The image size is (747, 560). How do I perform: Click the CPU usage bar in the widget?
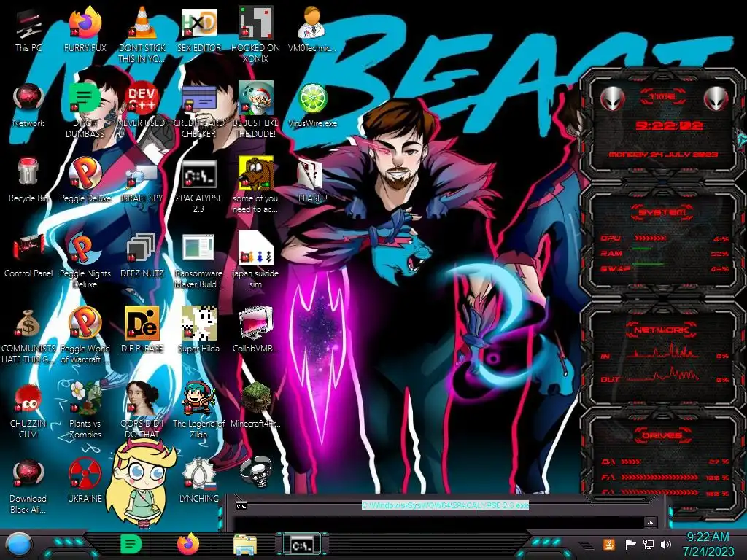pos(650,238)
